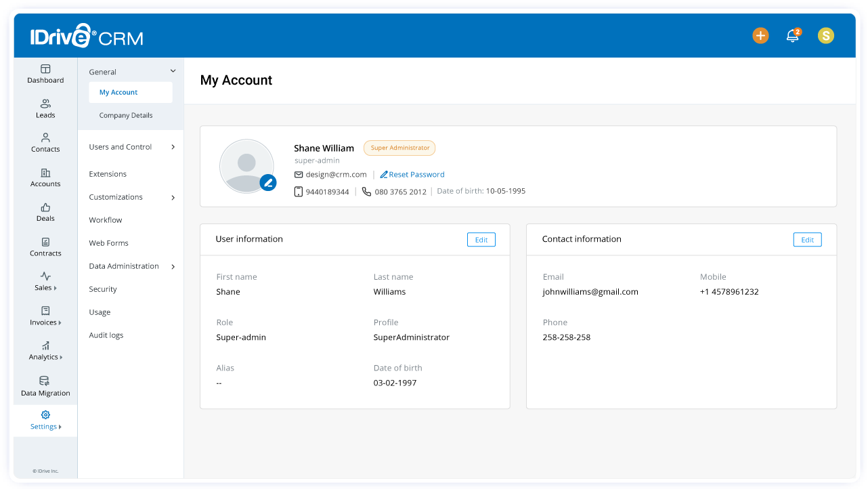This screenshot has height=489, width=868.
Task: Edit the User information panel
Action: pos(481,239)
